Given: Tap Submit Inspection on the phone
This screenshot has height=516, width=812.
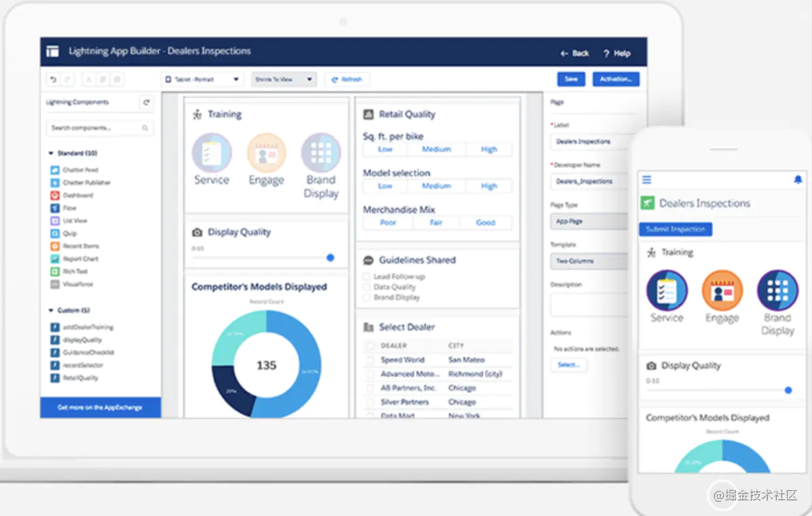Looking at the screenshot, I should pyautogui.click(x=675, y=230).
